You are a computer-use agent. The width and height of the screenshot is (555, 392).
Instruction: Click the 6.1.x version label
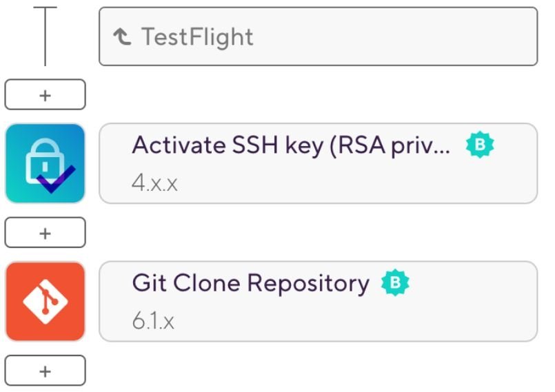[153, 322]
